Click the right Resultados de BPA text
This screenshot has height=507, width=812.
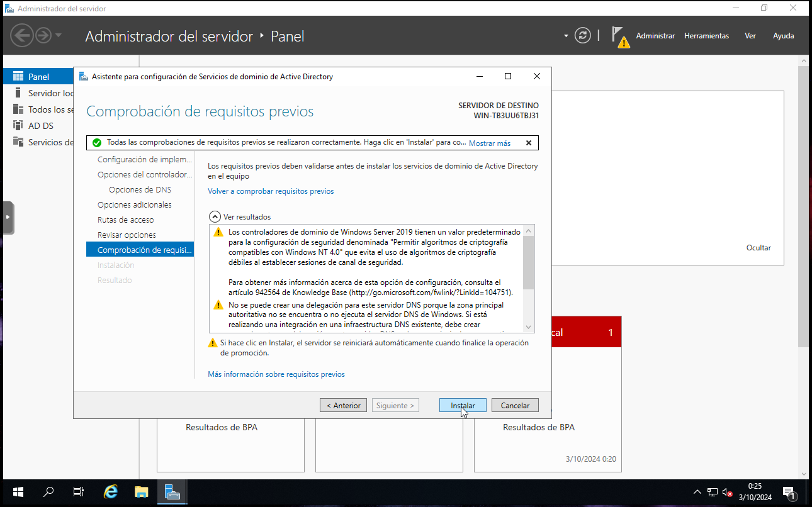pos(538,428)
